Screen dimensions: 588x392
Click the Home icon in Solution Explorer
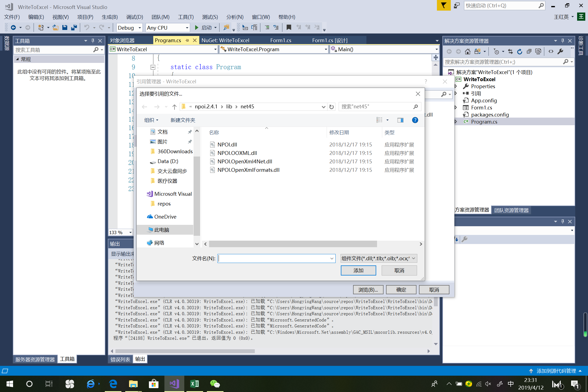click(468, 51)
